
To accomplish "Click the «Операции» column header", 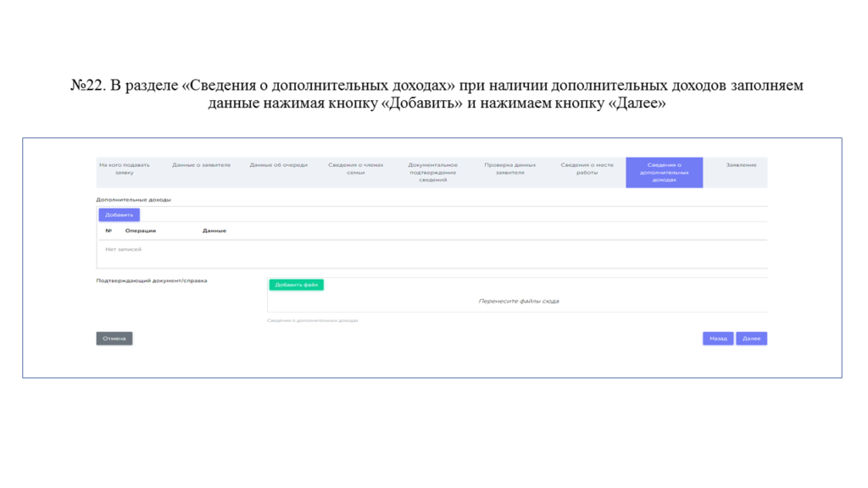I will pos(140,230).
